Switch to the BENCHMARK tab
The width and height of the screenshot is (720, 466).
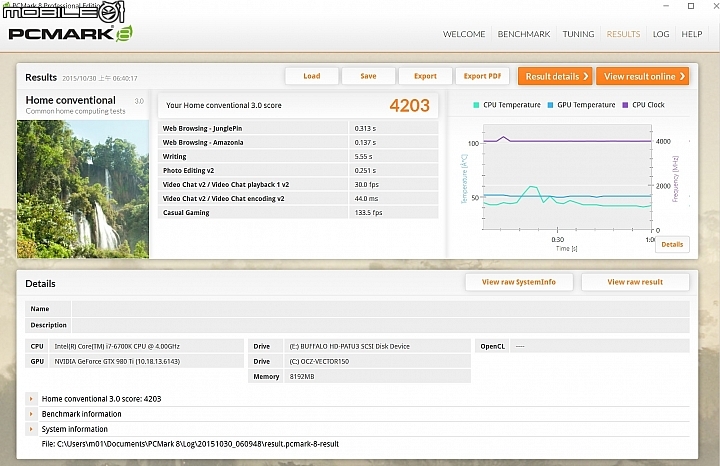pyautogui.click(x=523, y=34)
